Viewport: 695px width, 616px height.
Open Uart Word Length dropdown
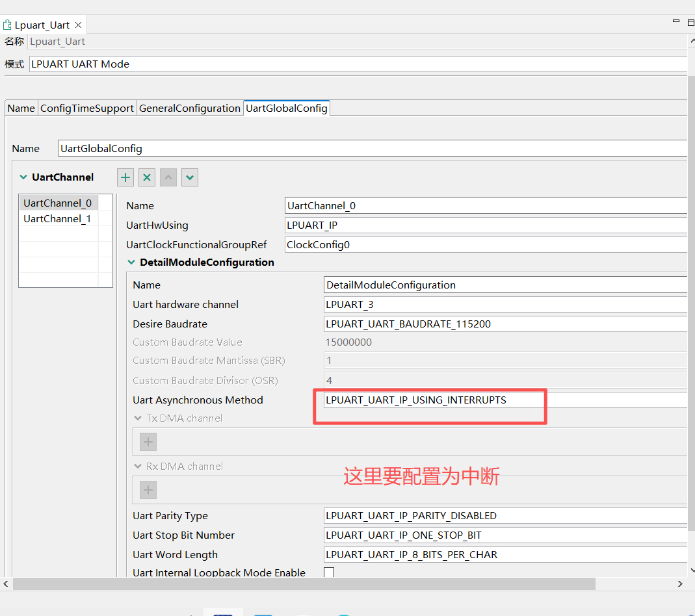505,555
